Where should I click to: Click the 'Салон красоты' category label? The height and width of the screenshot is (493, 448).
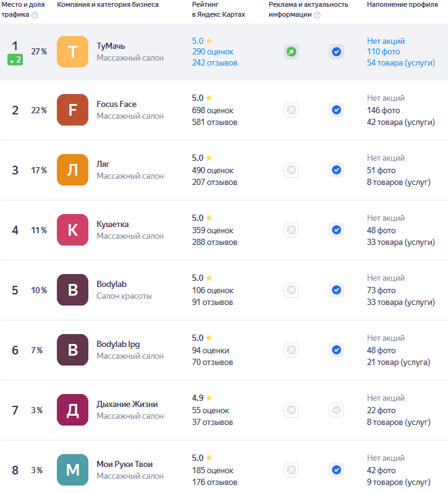[x=124, y=296]
